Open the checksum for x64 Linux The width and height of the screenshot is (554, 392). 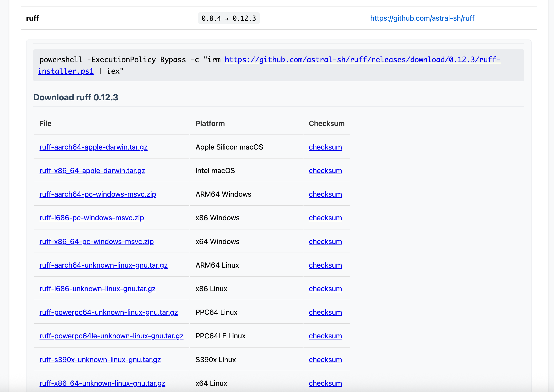(325, 383)
